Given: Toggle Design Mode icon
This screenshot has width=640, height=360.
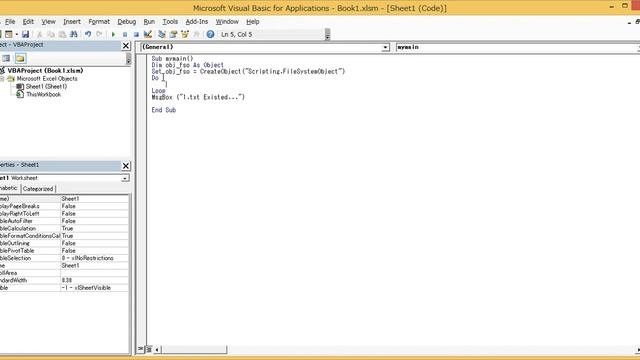Looking at the screenshot, I should click(x=148, y=35).
